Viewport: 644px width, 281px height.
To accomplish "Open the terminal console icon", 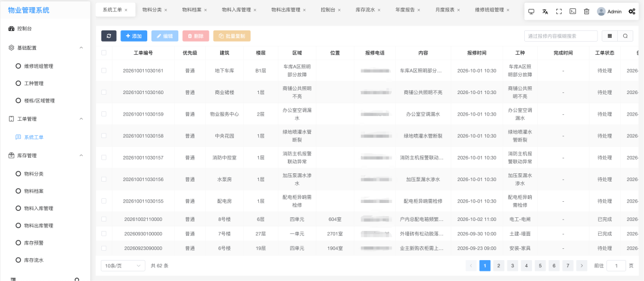I will 572,11.
